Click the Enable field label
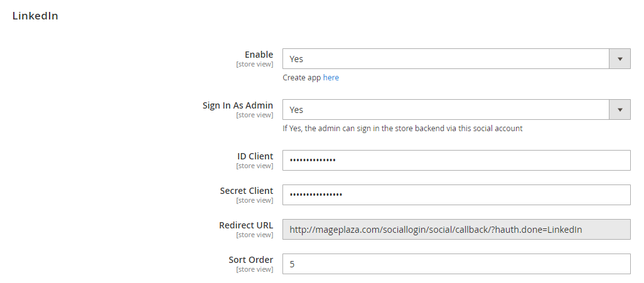Screen dimensions: 644x283 tap(259, 55)
